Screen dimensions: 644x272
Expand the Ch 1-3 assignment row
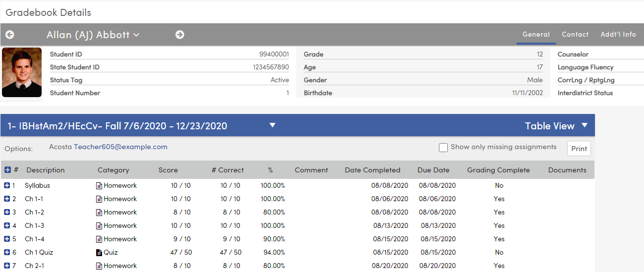(7, 225)
